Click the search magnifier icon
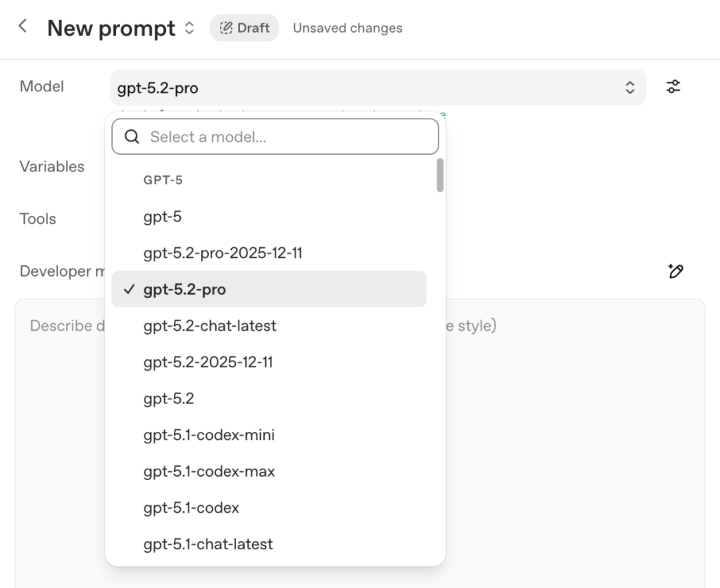The height and width of the screenshot is (588, 720). pyautogui.click(x=132, y=137)
